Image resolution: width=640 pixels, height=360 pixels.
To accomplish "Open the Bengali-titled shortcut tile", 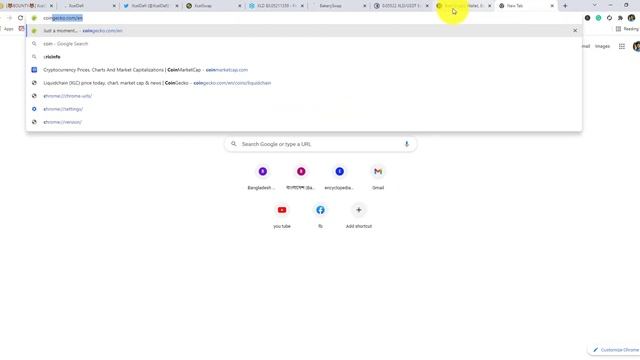I will tap(301, 177).
